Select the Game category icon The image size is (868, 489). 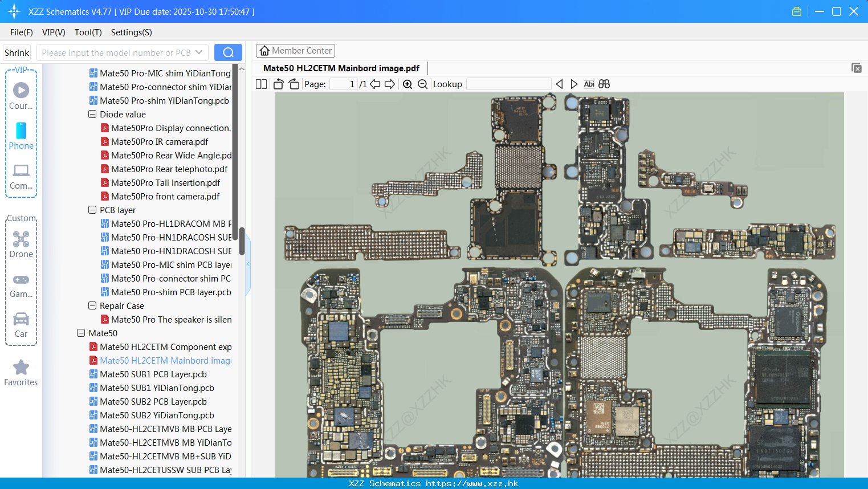click(x=21, y=286)
